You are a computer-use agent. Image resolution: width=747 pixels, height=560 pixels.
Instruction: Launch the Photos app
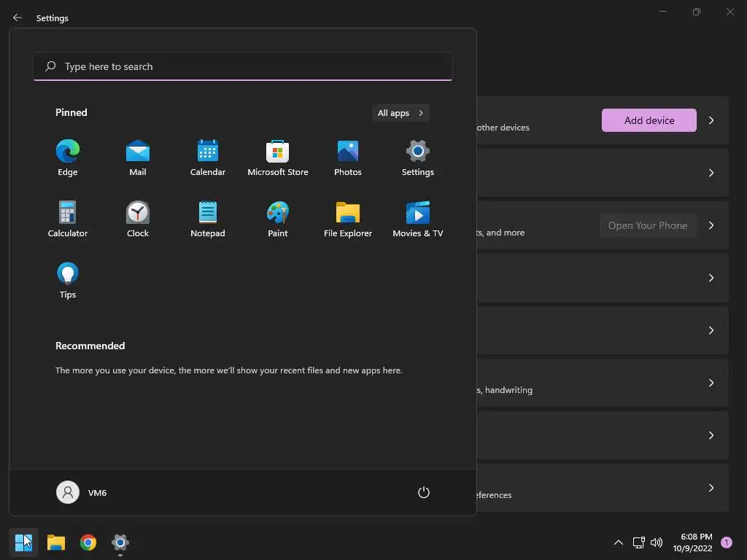348,158
